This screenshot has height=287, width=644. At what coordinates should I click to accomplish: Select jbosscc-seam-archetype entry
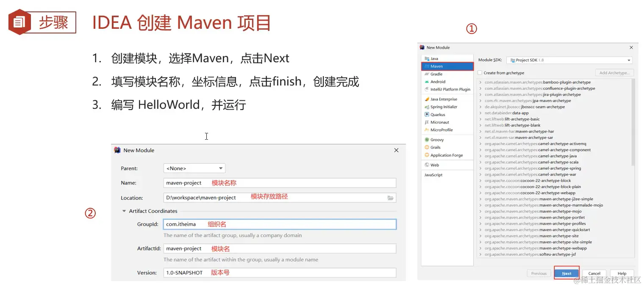click(525, 107)
